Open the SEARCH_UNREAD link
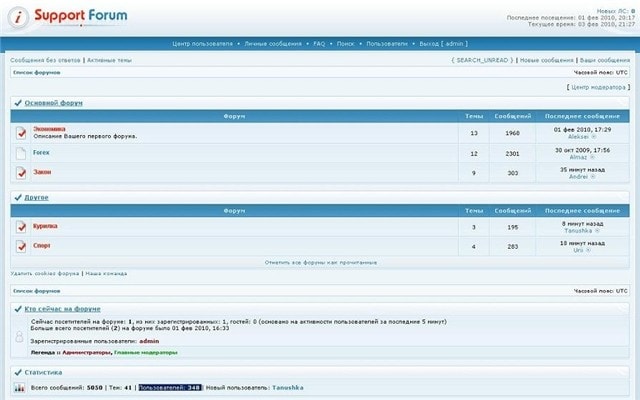 point(482,60)
